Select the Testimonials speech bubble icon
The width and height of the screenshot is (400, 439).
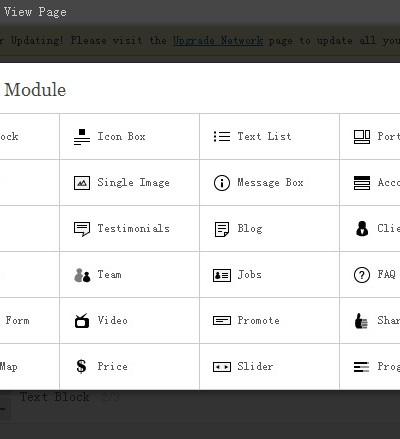(x=82, y=229)
